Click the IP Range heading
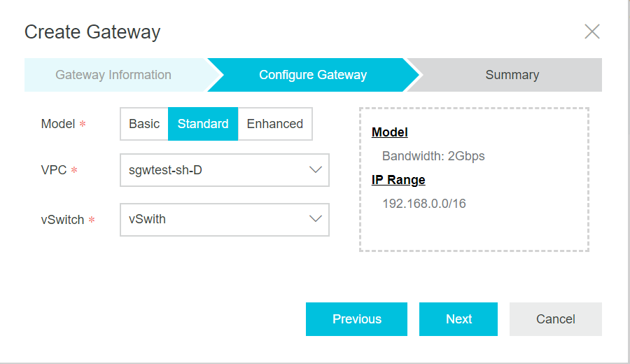The width and height of the screenshot is (630, 364). pyautogui.click(x=398, y=180)
